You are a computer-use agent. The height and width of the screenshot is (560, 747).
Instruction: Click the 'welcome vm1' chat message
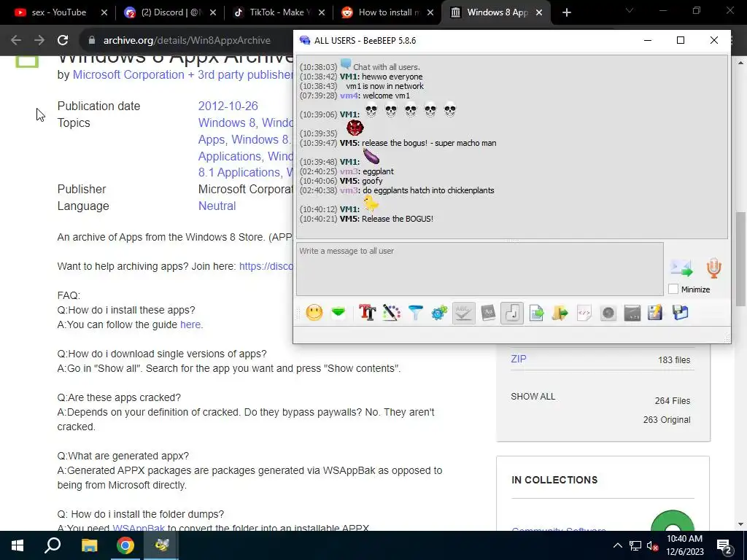386,96
